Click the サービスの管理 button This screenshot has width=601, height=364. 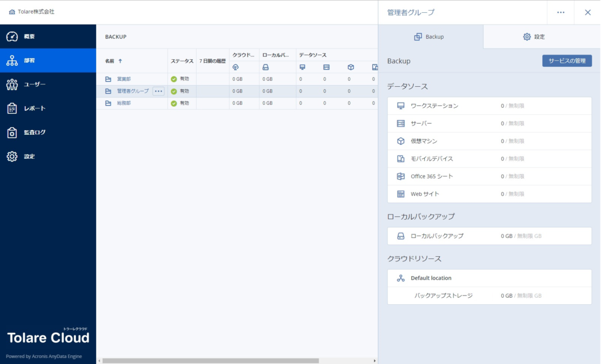[x=566, y=61]
